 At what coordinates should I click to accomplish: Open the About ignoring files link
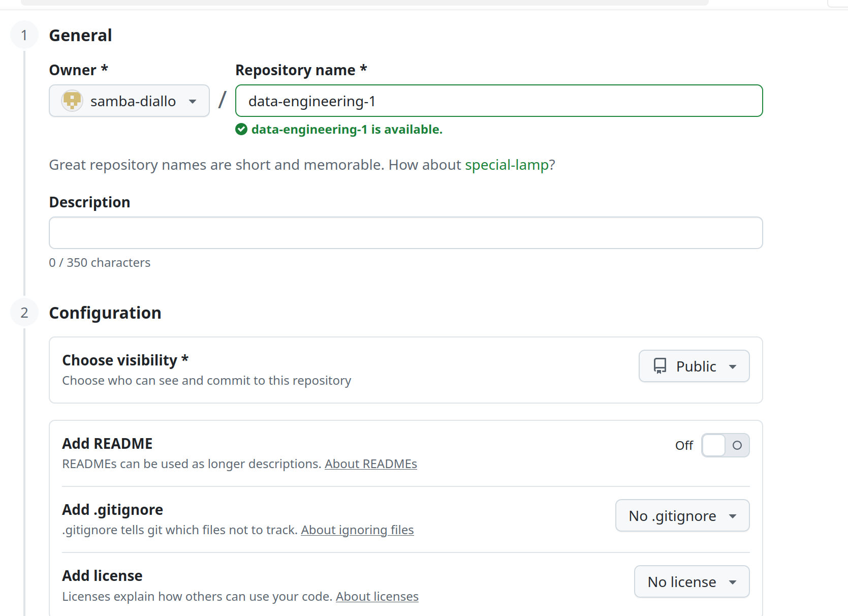[x=357, y=530]
